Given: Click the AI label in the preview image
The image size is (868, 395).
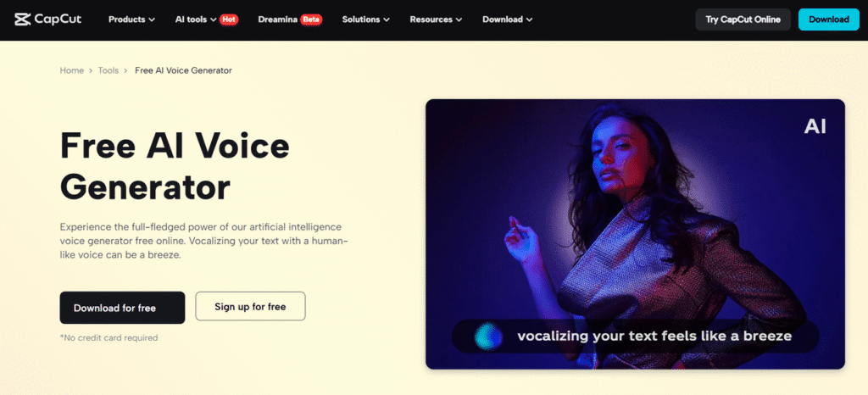Looking at the screenshot, I should coord(815,126).
